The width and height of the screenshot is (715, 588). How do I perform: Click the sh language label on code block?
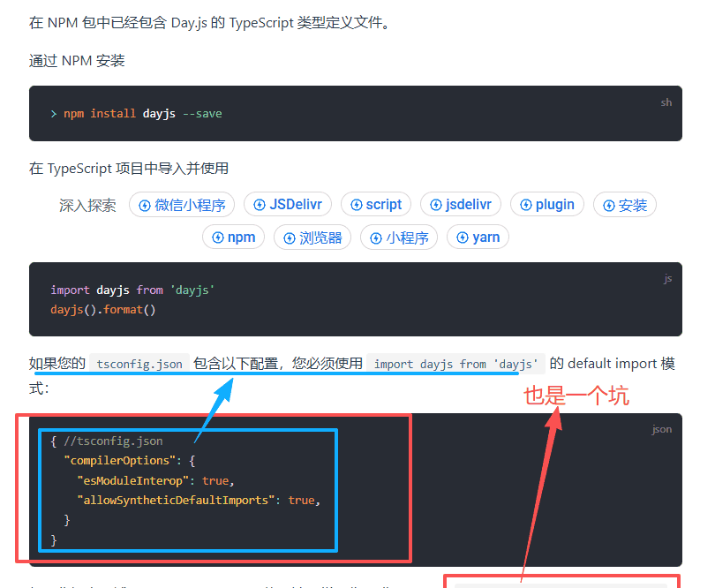pyautogui.click(x=666, y=102)
